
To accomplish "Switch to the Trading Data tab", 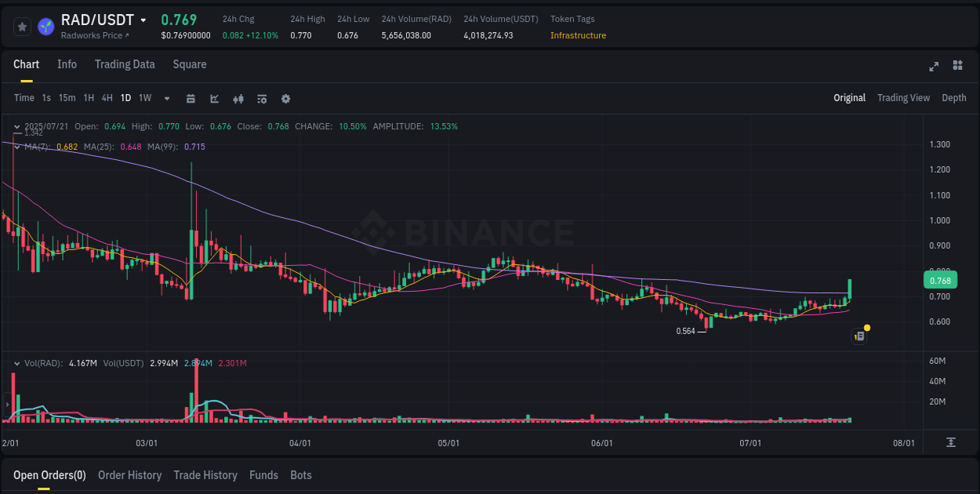I will [x=125, y=64].
